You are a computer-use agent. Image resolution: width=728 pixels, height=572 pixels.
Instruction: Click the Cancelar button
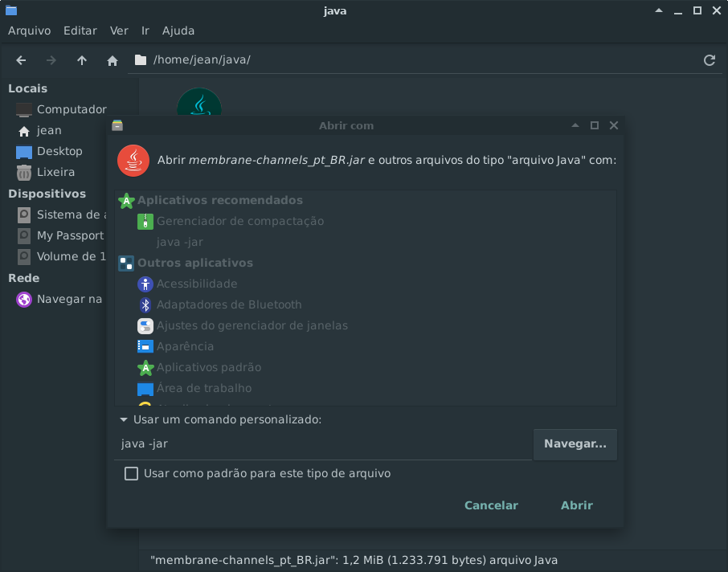[x=491, y=505]
